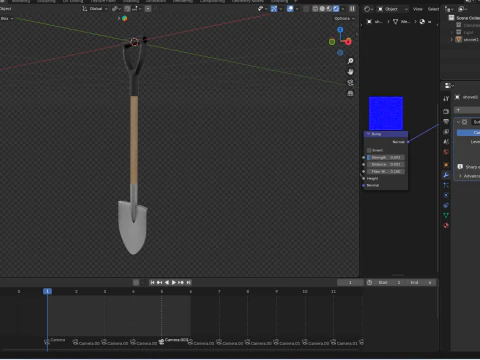Expand the shovel1 item in outliner
This screenshot has height=360, width=480.
pos(452,40)
